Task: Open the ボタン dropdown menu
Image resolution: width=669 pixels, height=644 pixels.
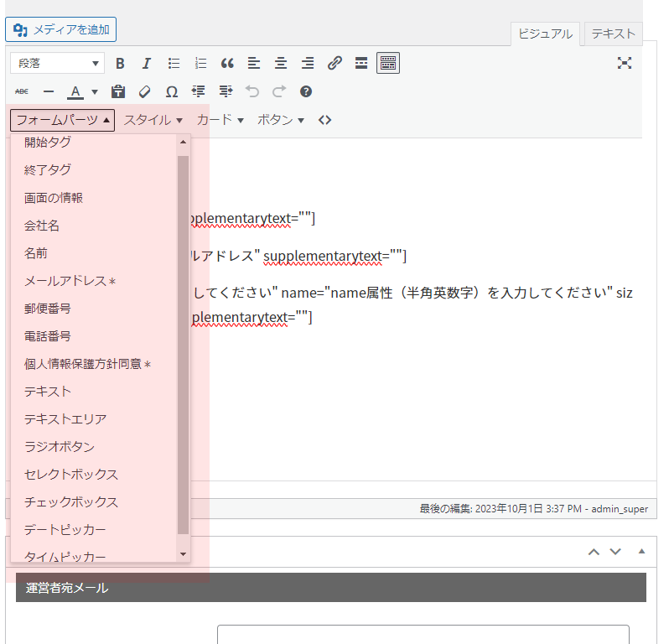Action: (280, 120)
